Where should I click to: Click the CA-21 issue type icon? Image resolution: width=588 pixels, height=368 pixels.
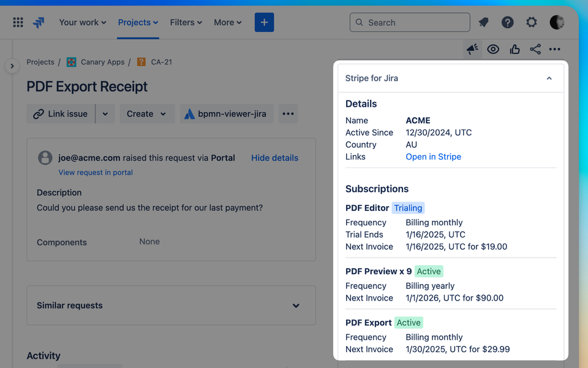tap(141, 62)
